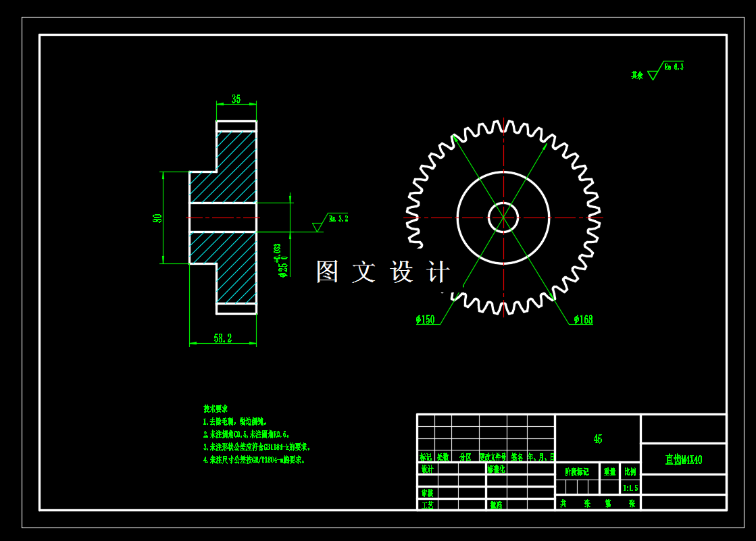756x541 pixels.
Task: Select the small bore circle in gear view
Action: 503,217
